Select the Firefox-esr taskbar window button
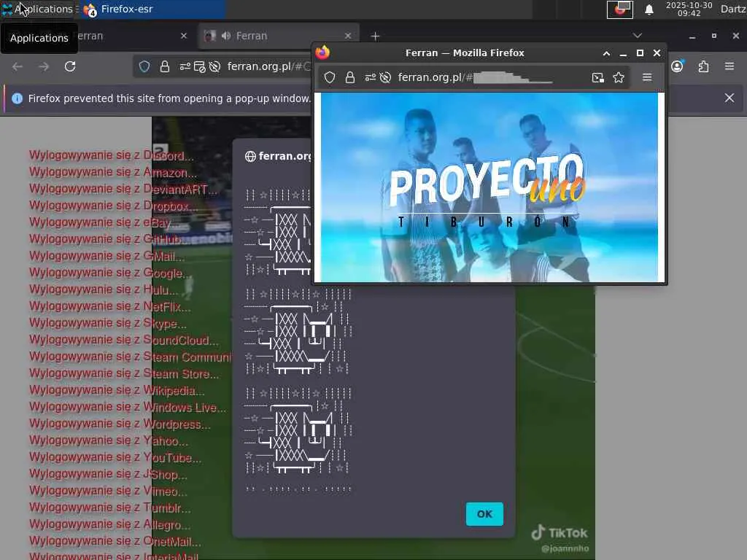747x560 pixels. (152, 9)
